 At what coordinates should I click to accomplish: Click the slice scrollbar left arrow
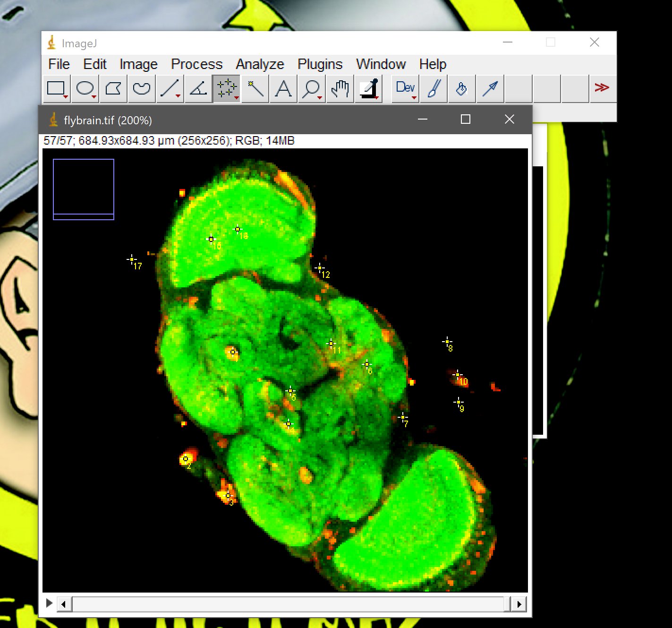pyautogui.click(x=64, y=604)
